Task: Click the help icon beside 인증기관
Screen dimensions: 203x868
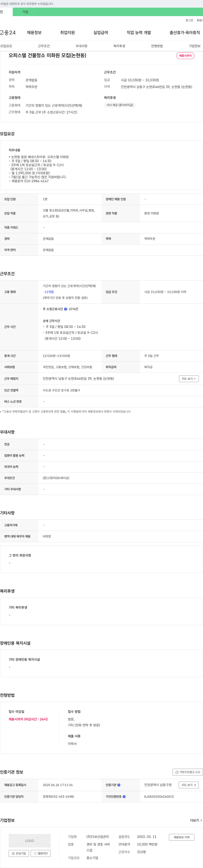Action: pos(119,785)
